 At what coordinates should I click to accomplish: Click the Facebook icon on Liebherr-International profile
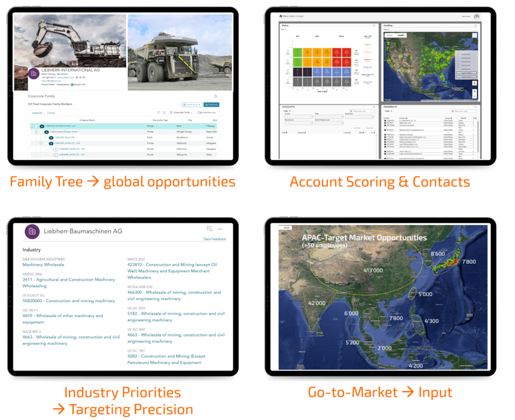click(83, 78)
